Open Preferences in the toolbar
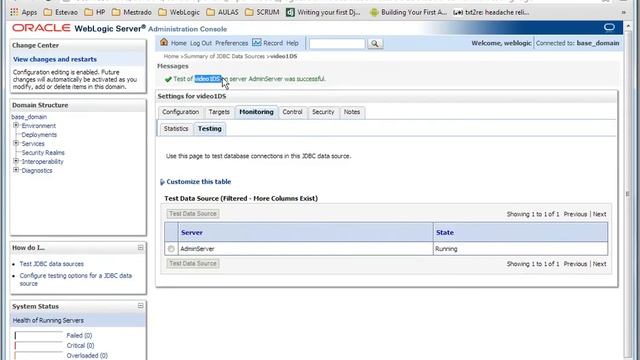The width and height of the screenshot is (640, 360). (231, 43)
